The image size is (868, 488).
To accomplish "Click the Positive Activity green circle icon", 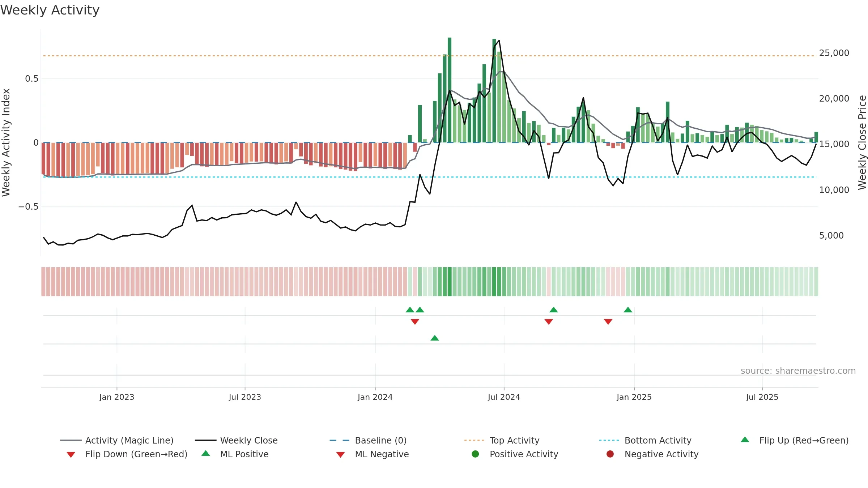I will click(475, 454).
